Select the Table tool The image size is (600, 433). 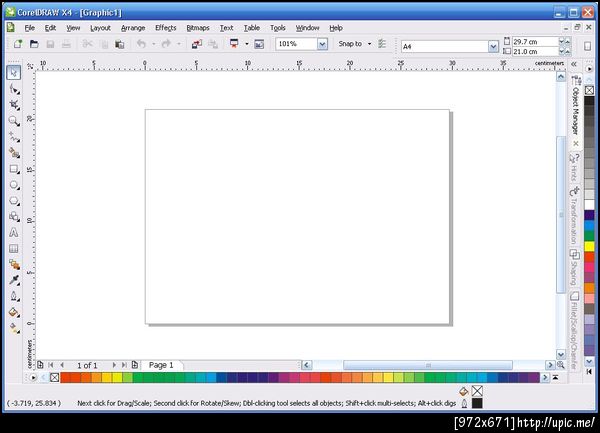[x=14, y=248]
